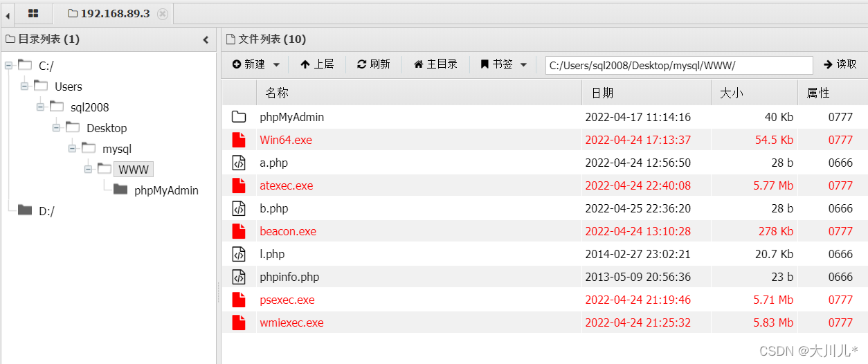Screen dimensions: 868x364
Task: Click the 目录列表 (1) panel title
Action: (48, 39)
